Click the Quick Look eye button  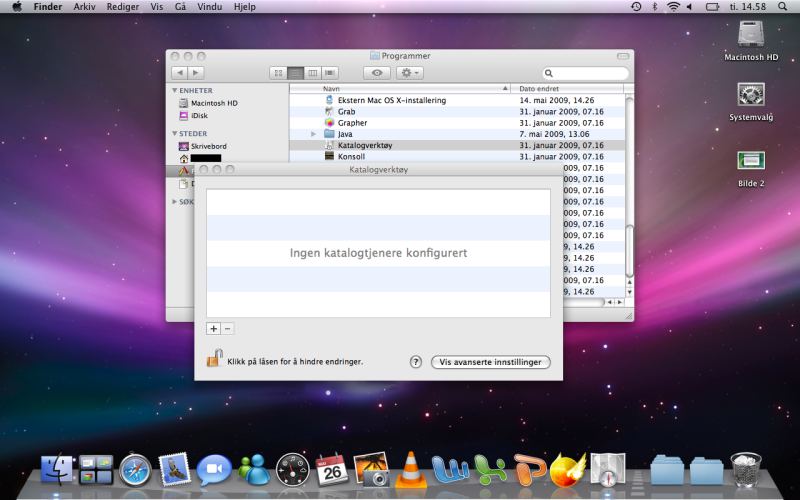coord(377,73)
